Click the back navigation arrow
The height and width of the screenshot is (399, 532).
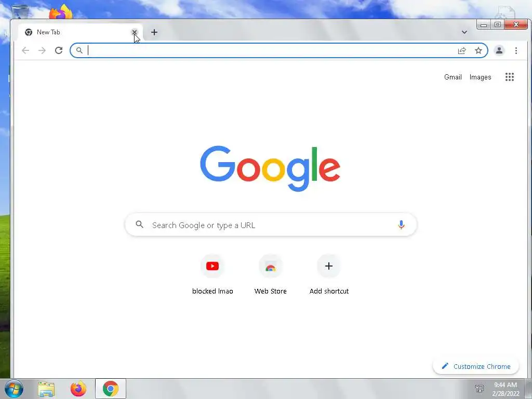(x=25, y=50)
